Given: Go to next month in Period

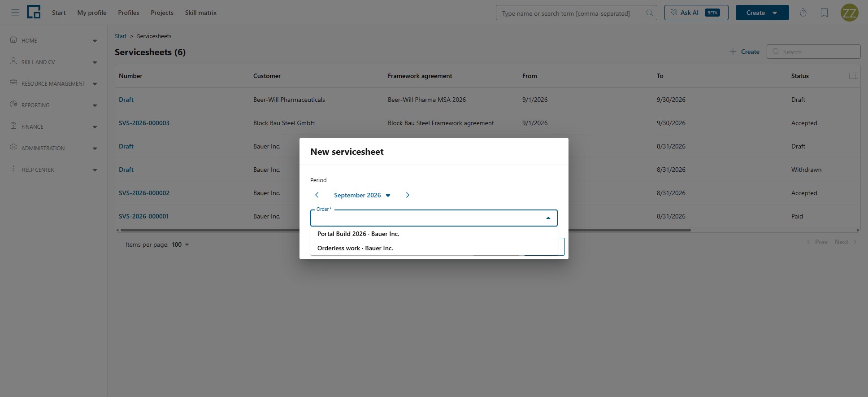Looking at the screenshot, I should coord(408,195).
